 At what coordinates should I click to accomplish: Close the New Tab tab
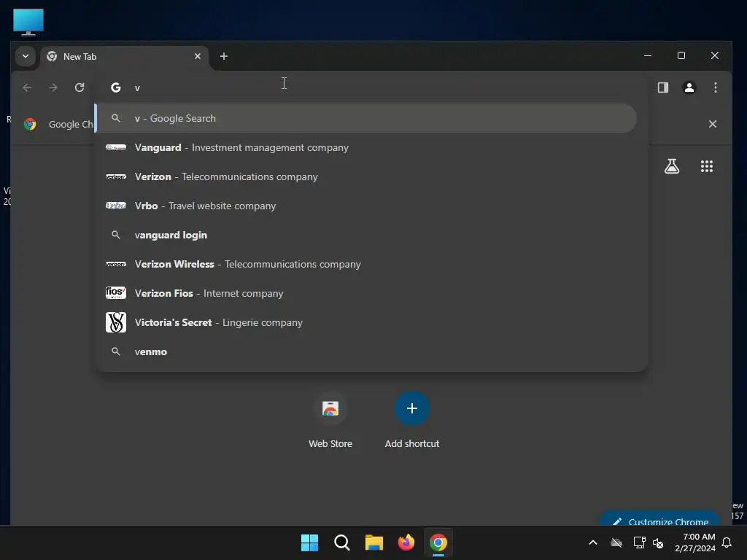click(198, 56)
